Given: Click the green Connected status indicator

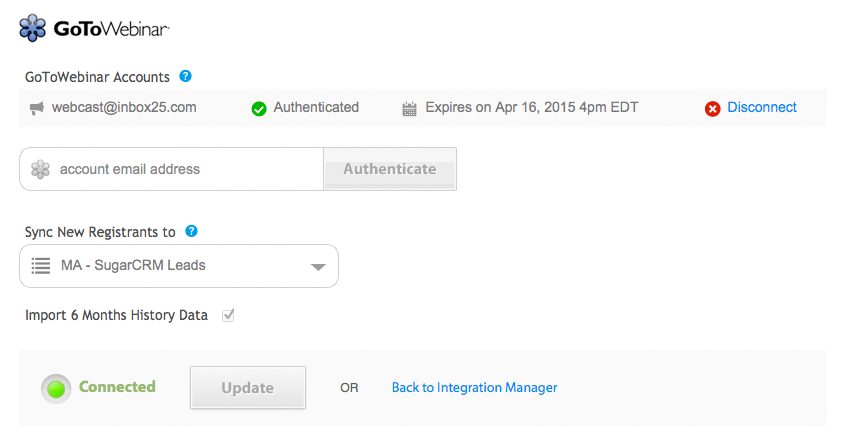Looking at the screenshot, I should (x=56, y=389).
